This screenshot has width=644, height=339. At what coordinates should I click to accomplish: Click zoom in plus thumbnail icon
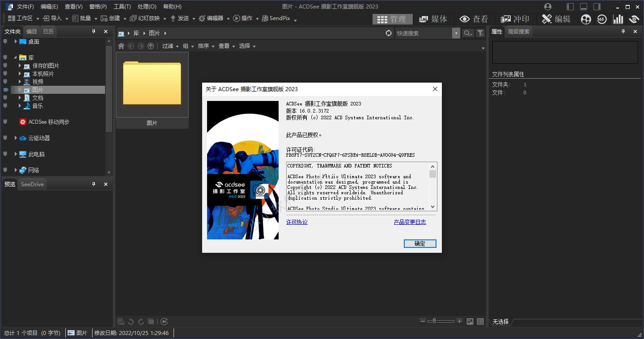(x=459, y=321)
